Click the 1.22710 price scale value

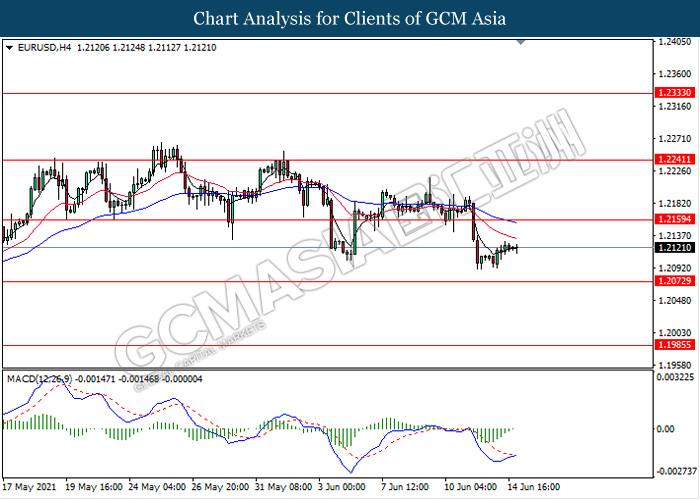(675, 139)
